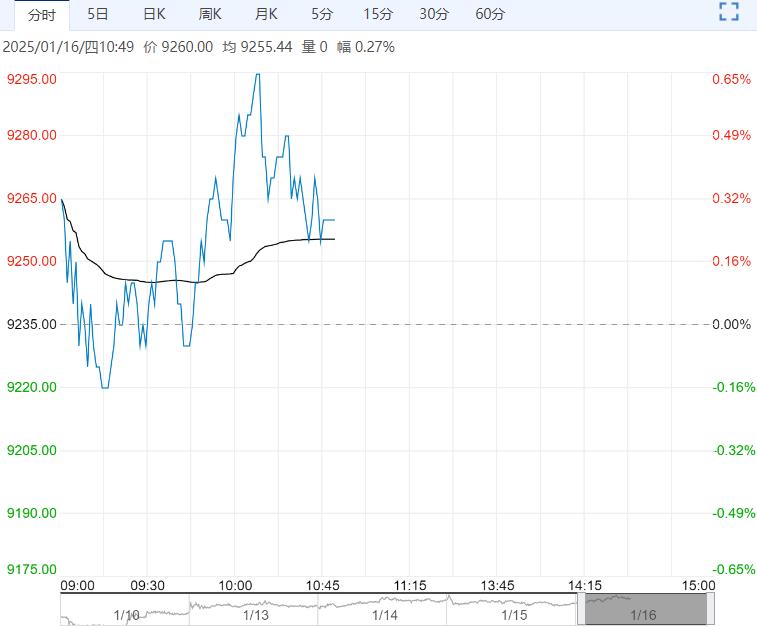Switch to the 周K weekly chart
The height and width of the screenshot is (627, 757).
coord(210,14)
